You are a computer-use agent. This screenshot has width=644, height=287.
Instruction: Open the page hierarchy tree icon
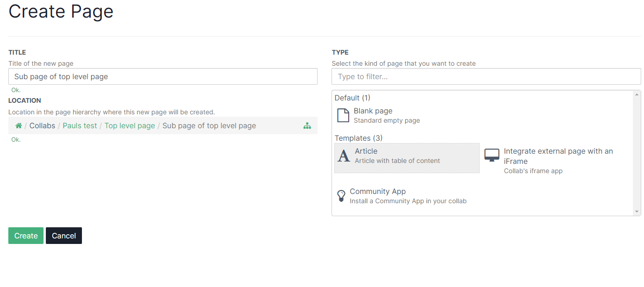click(x=307, y=126)
